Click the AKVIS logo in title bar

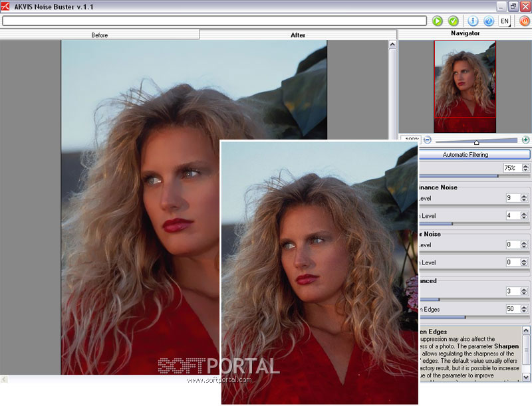click(x=5, y=6)
